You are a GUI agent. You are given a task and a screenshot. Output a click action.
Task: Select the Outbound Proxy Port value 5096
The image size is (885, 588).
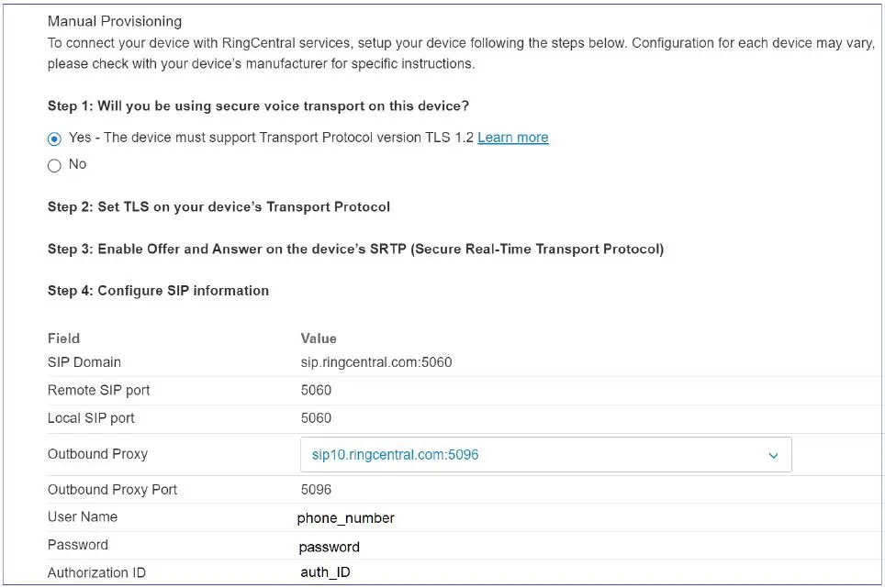(x=313, y=489)
